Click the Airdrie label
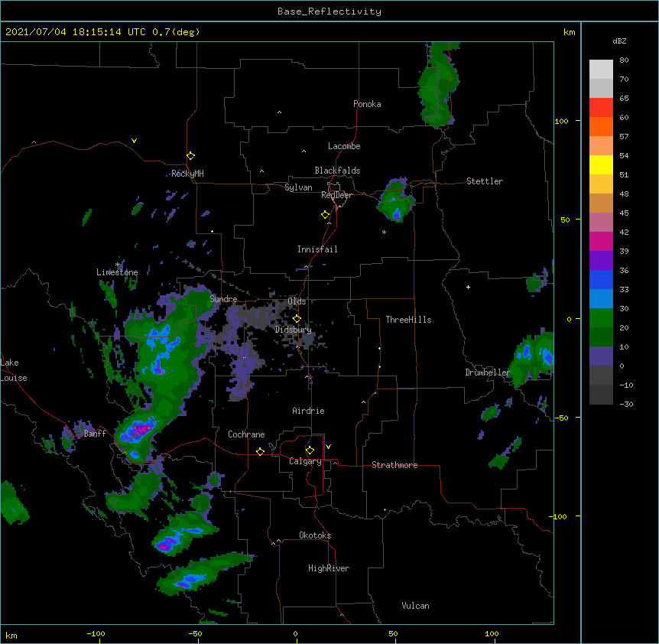Image resolution: width=659 pixels, height=644 pixels. [309, 411]
